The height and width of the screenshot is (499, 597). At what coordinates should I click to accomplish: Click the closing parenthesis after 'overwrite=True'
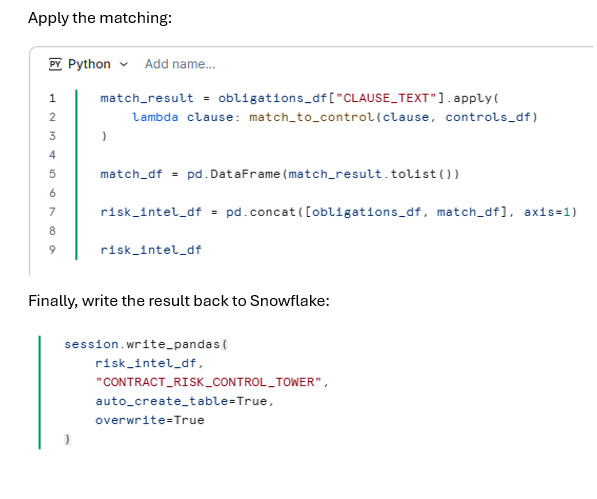(67, 439)
